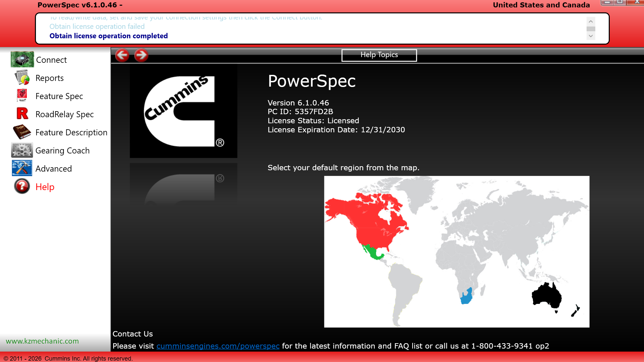
Task: Click the United States and Canada region label
Action: [541, 5]
